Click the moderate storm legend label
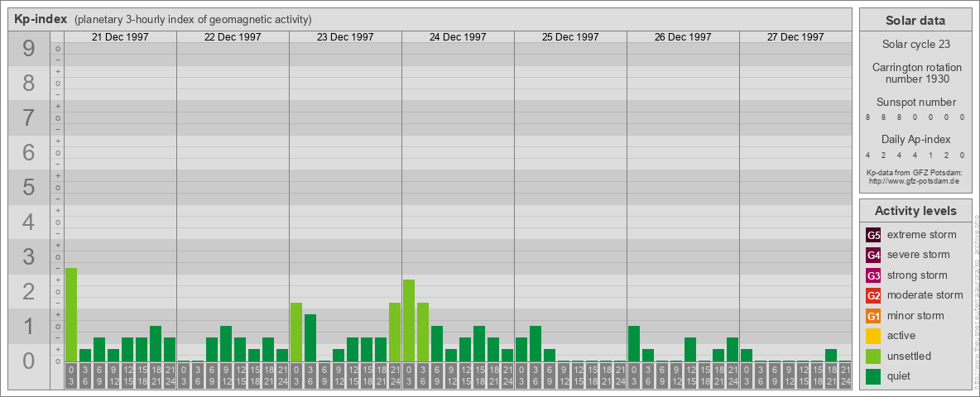The height and width of the screenshot is (397, 980). [925, 295]
